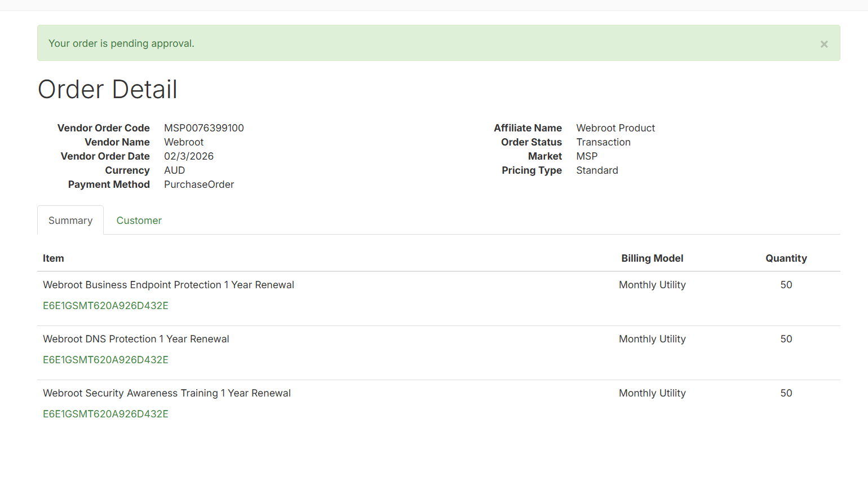The image size is (868, 489).
Task: Select the Summary tab
Action: (70, 221)
